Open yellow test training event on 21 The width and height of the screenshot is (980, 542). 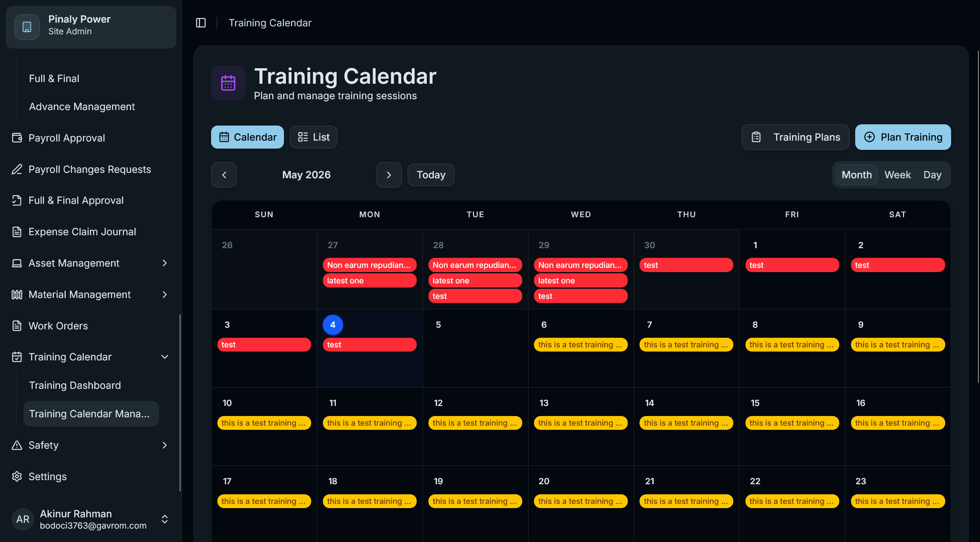[686, 501]
